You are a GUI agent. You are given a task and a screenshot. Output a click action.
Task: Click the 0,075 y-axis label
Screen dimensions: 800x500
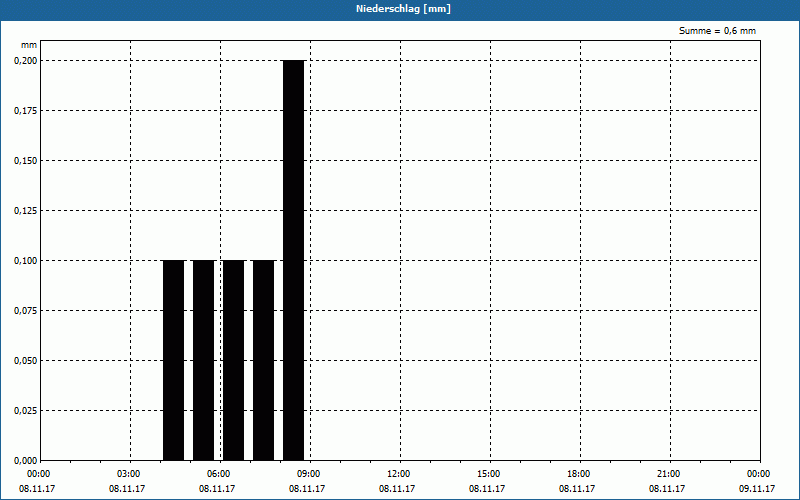[26, 311]
